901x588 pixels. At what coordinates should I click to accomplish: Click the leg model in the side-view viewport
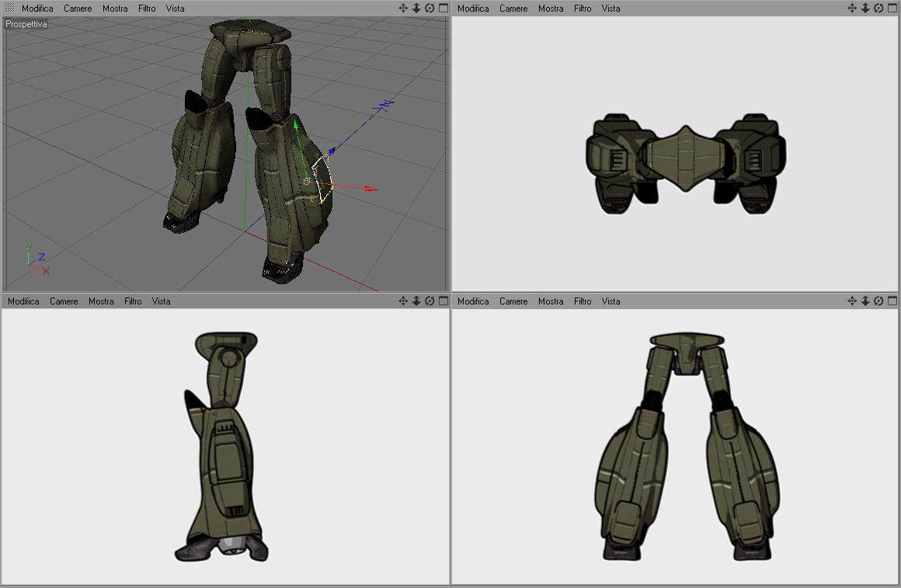[x=224, y=447]
